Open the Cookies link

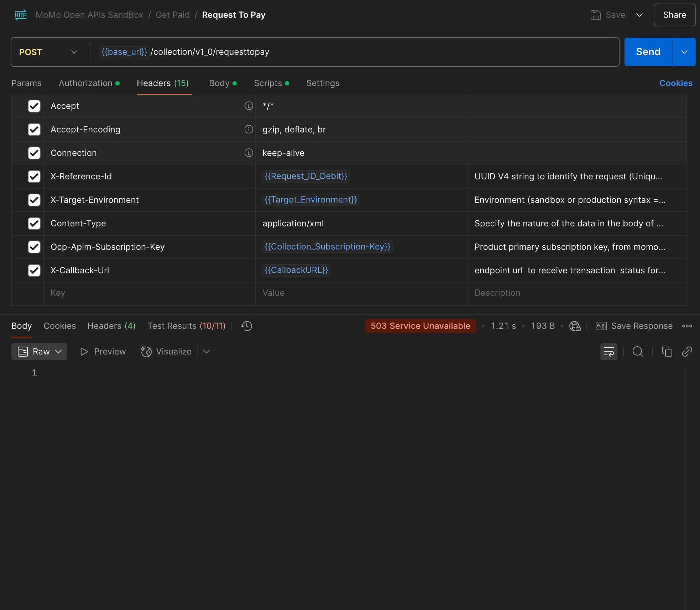coord(676,83)
